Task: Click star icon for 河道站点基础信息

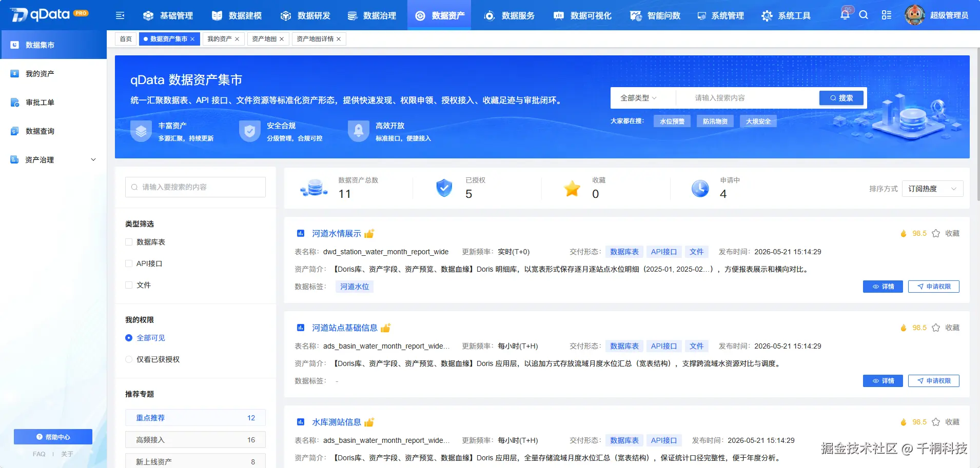Action: 936,328
